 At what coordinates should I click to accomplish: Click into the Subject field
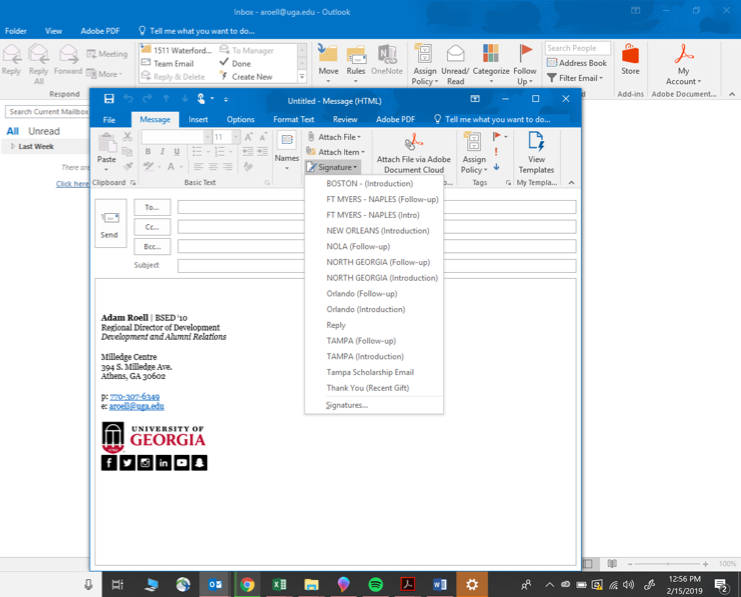point(377,266)
